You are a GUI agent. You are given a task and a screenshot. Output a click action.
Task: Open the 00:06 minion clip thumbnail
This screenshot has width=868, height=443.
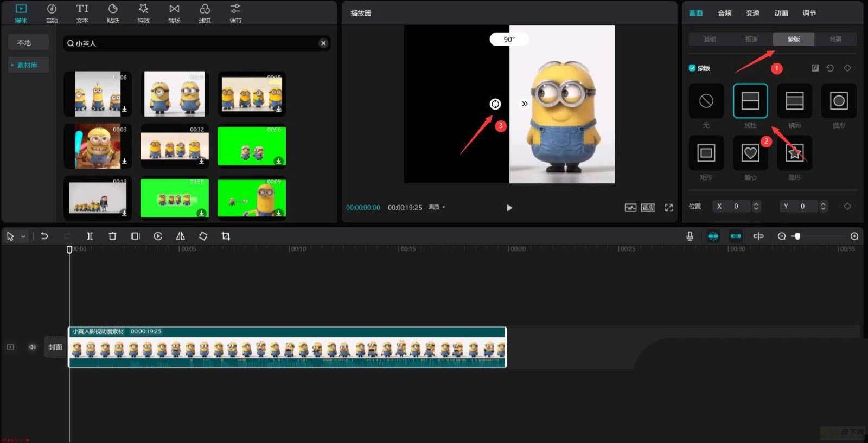pos(98,94)
